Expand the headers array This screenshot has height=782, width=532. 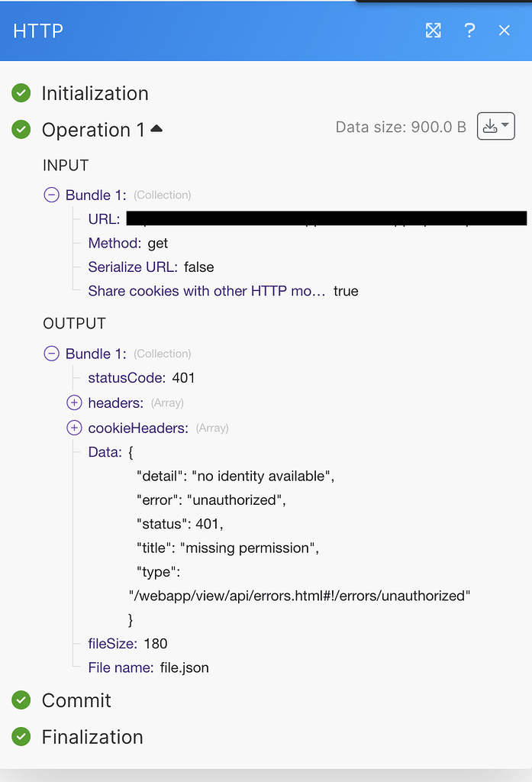[74, 402]
